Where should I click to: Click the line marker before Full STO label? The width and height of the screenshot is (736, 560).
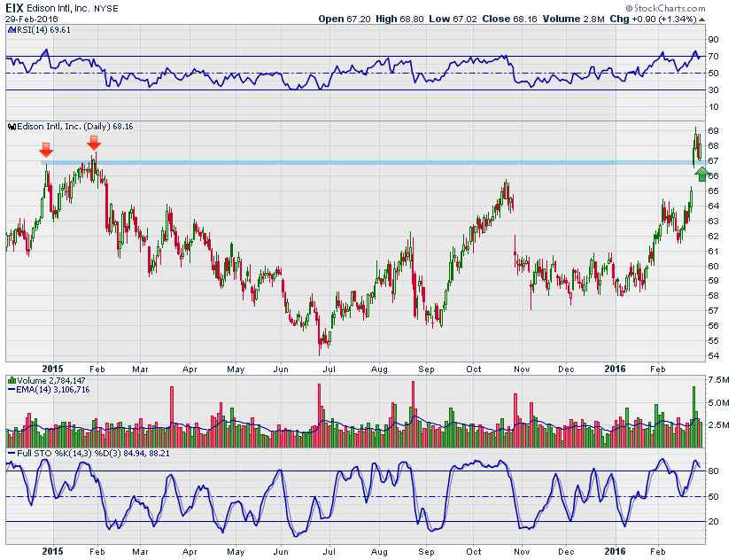click(12, 454)
